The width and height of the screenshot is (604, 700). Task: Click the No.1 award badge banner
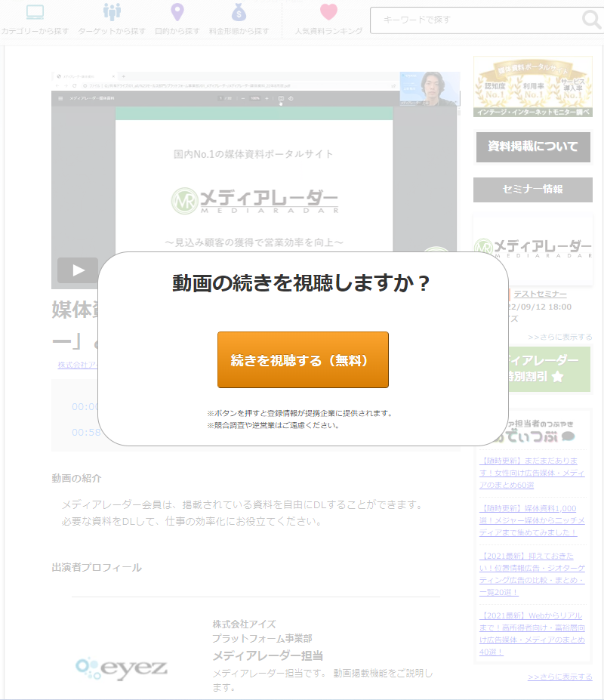tap(532, 87)
